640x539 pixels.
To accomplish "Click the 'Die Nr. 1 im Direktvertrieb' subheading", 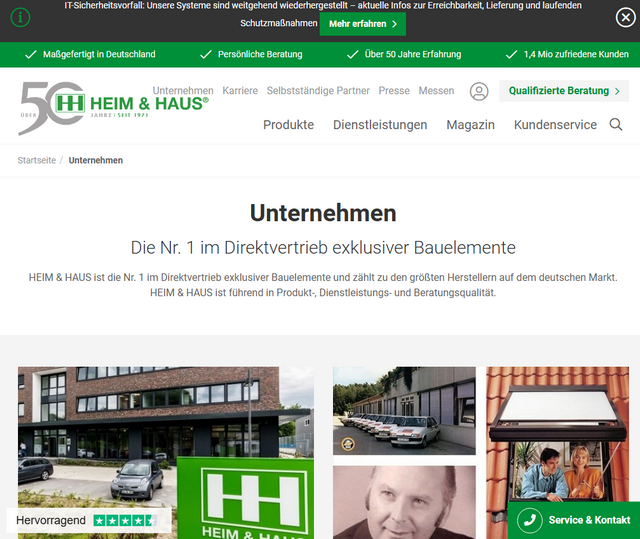I will click(323, 247).
